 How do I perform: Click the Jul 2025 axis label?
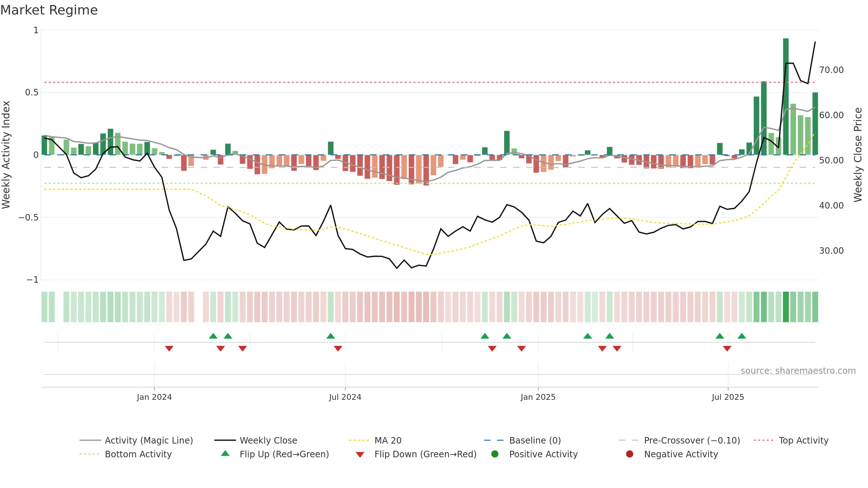[728, 397]
